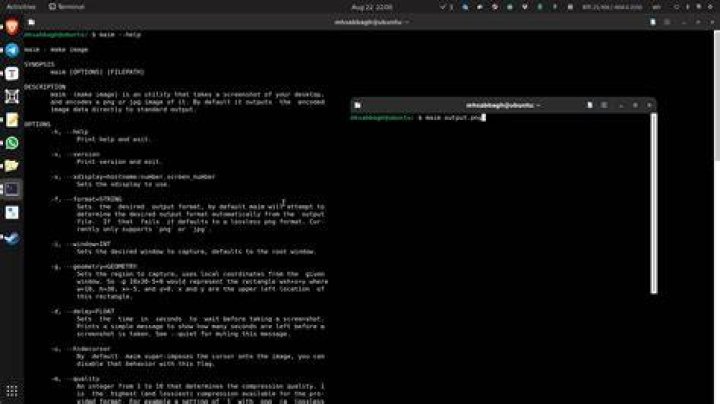Image resolution: width=720 pixels, height=404 pixels.
Task: Click search icon in front terminal header
Action: tap(590, 105)
